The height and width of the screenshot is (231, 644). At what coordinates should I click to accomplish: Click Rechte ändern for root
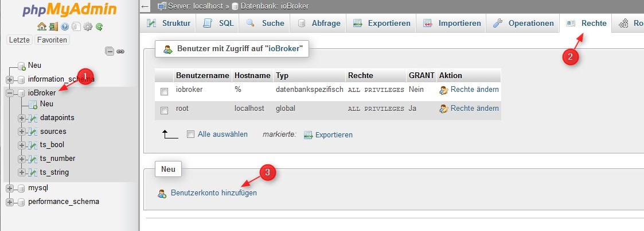[x=474, y=109]
